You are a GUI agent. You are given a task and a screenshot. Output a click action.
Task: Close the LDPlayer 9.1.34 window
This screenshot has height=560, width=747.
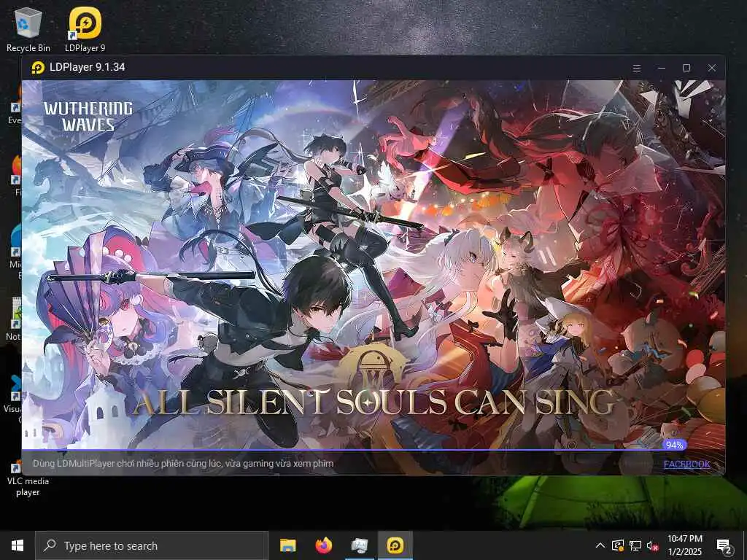point(712,68)
